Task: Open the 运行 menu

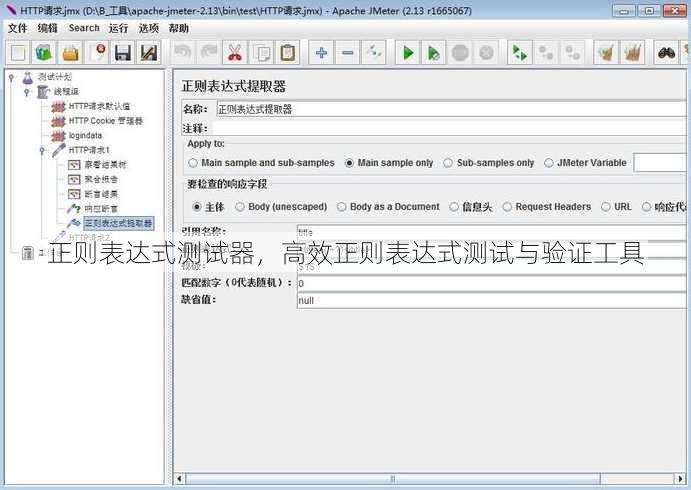Action: click(119, 28)
